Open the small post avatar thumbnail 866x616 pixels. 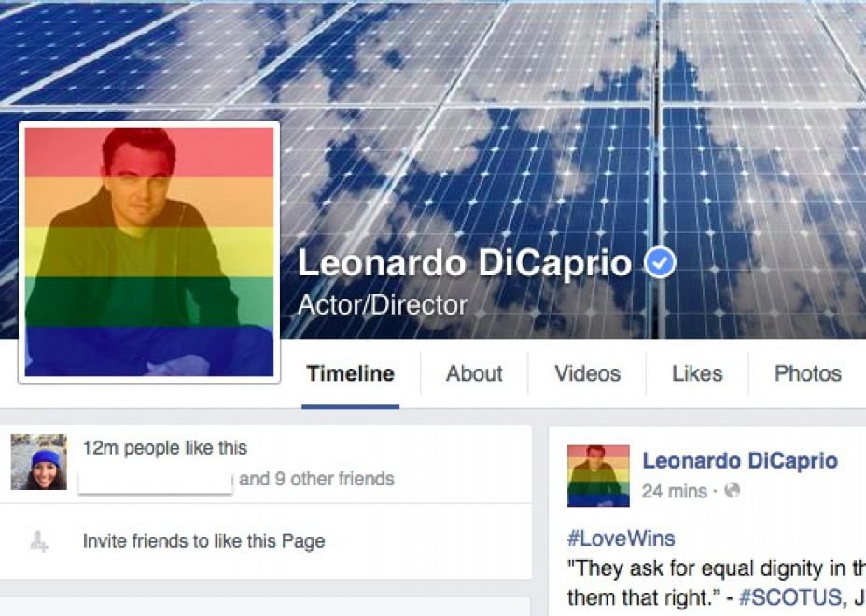(598, 476)
